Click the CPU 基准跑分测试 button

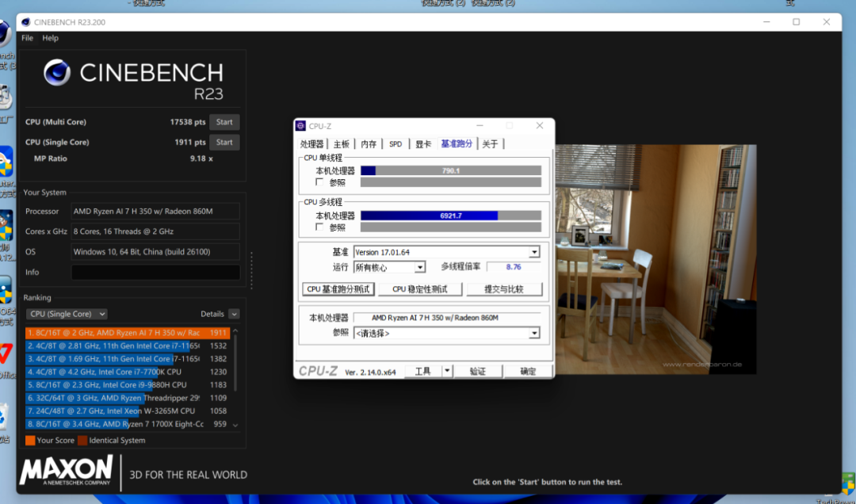point(338,289)
